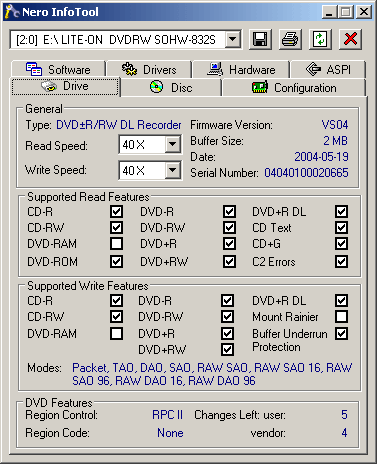The height and width of the screenshot is (464, 377).
Task: Open the Configuration tab
Action: coord(294,88)
